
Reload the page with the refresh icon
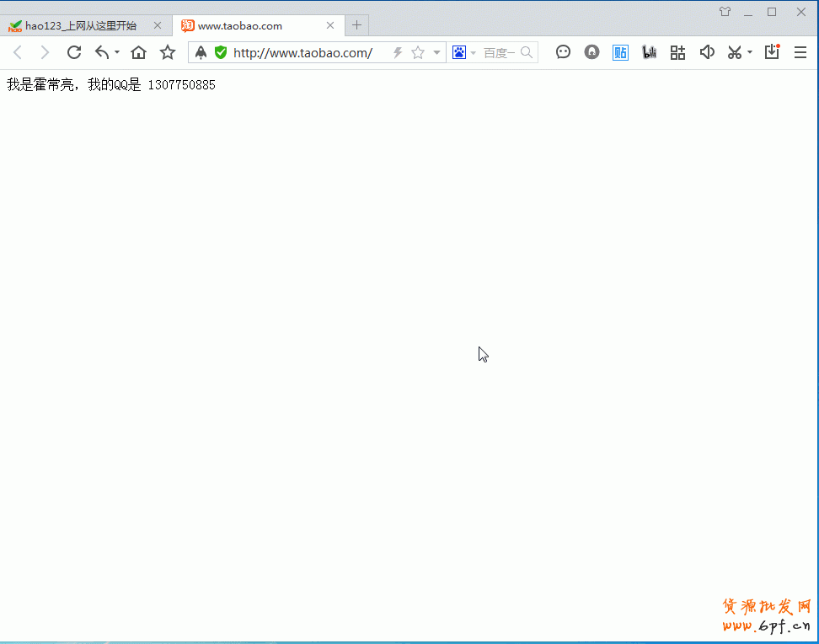pos(74,52)
